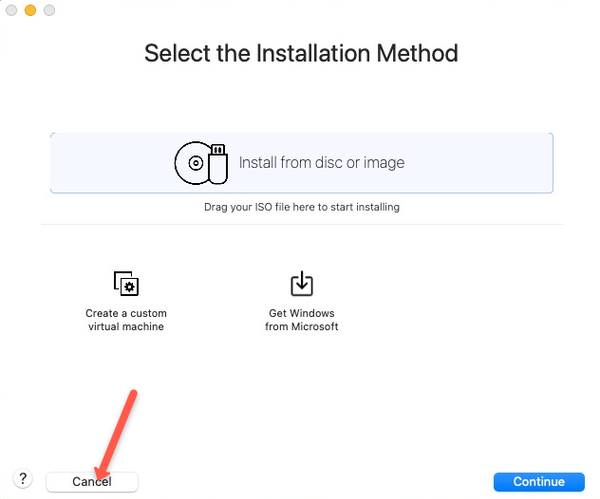This screenshot has width=600, height=499.
Task: Click empty left side of install drop zone
Action: tap(111, 163)
